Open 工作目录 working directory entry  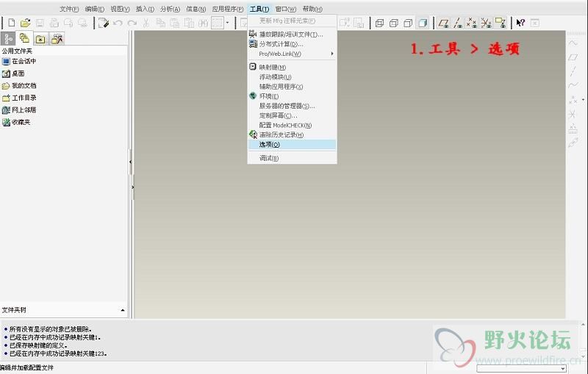click(19, 98)
